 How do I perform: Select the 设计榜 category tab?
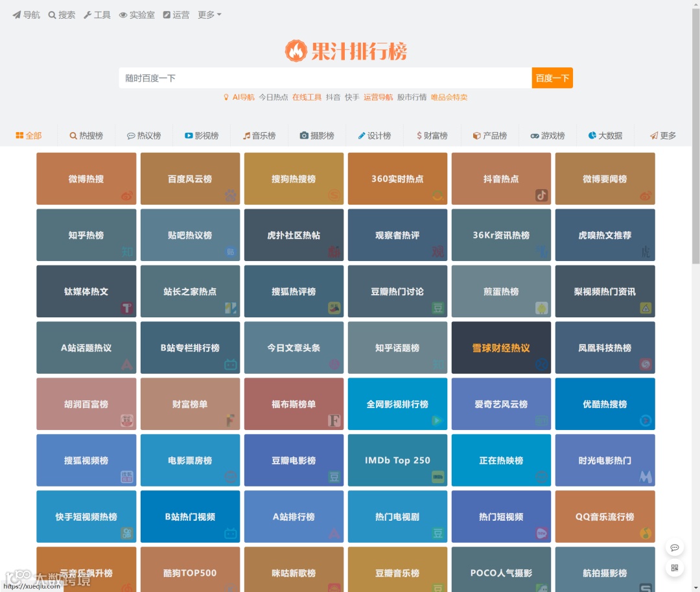tap(375, 135)
